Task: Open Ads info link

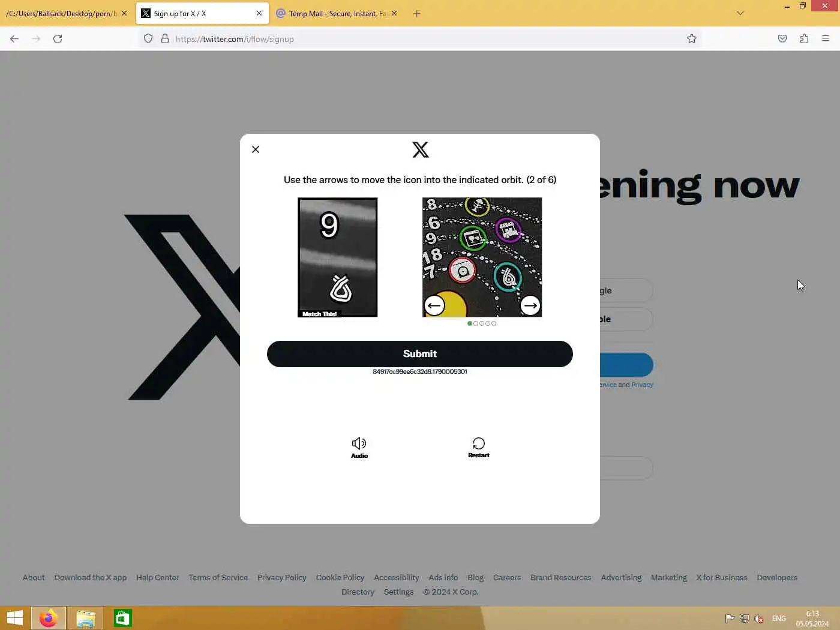Action: tap(443, 578)
